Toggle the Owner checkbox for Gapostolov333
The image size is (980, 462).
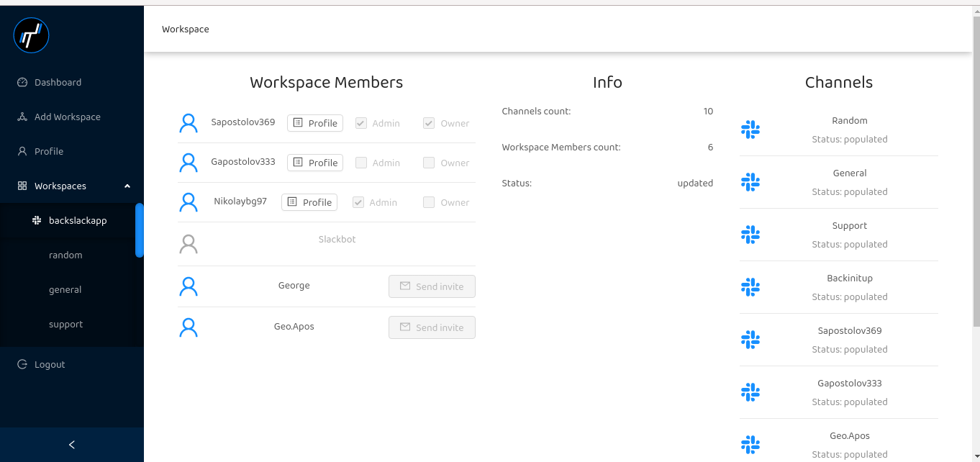tap(429, 163)
